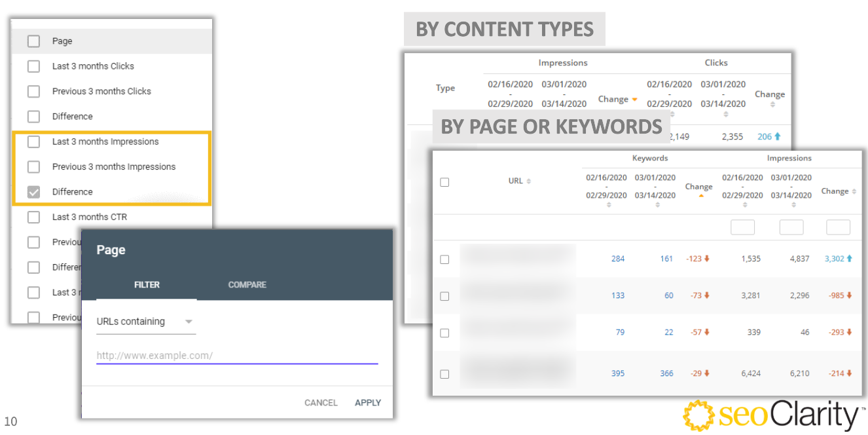Select the row with 133 keywords
The width and height of the screenshot is (868, 435).
pos(444,296)
